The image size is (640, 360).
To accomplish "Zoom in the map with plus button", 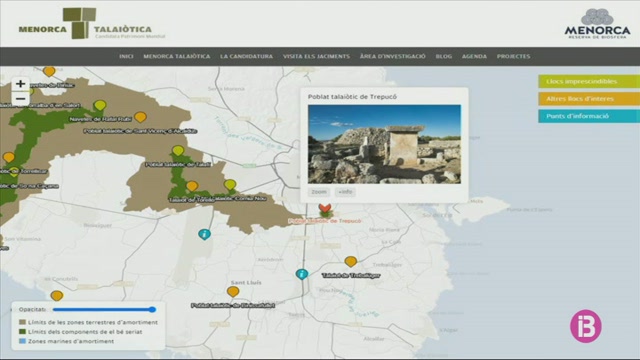I will click(20, 84).
